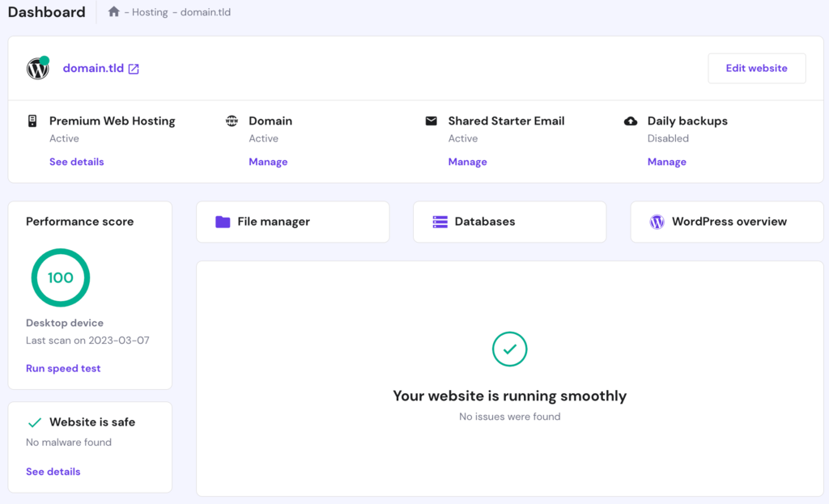Open Manage under Daily backups
This screenshot has height=504, width=829.
[666, 161]
